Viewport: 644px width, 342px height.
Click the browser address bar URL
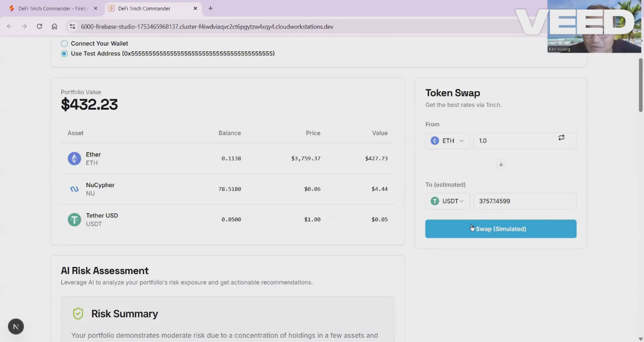207,27
